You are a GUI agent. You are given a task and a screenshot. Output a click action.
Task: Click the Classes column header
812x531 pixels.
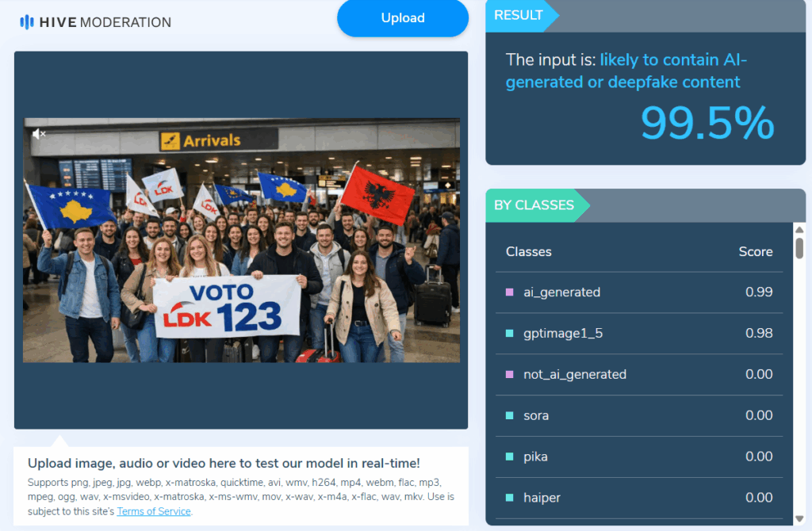click(x=529, y=252)
